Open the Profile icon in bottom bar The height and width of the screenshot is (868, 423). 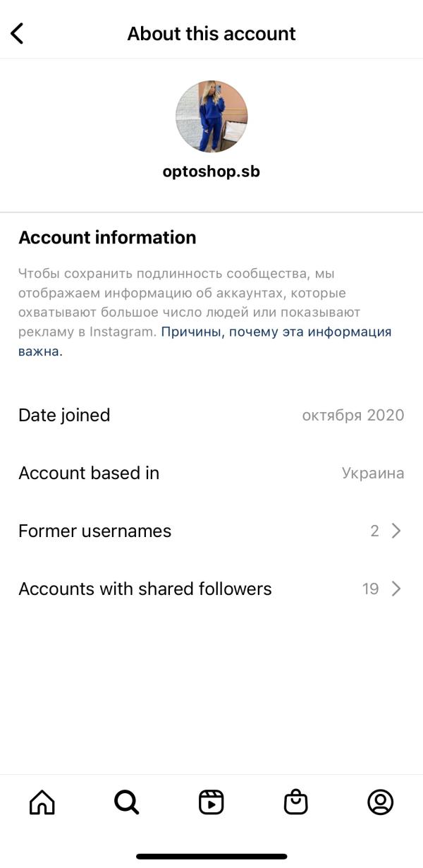pyautogui.click(x=381, y=802)
